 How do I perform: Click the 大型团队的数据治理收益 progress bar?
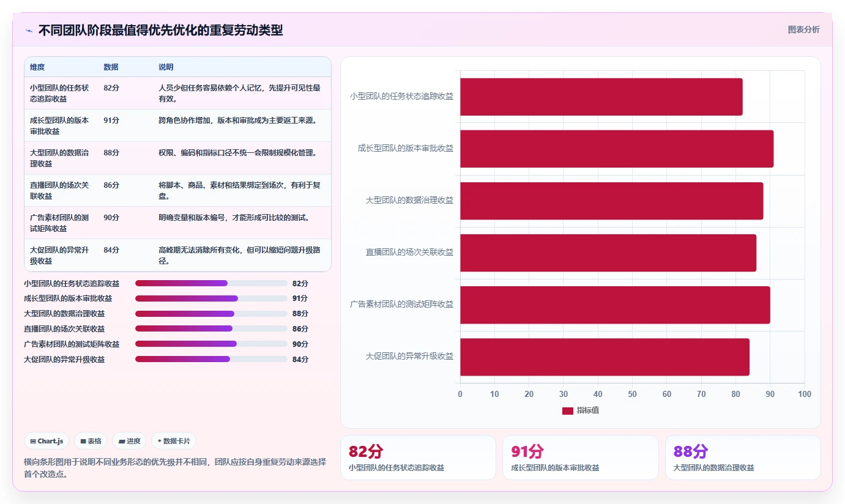pos(211,314)
